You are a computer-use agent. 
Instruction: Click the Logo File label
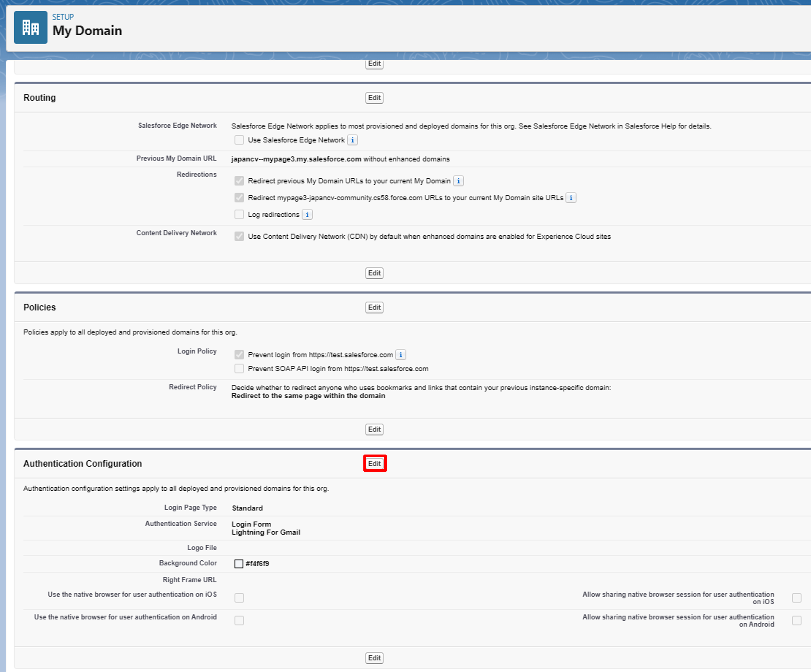pos(202,548)
